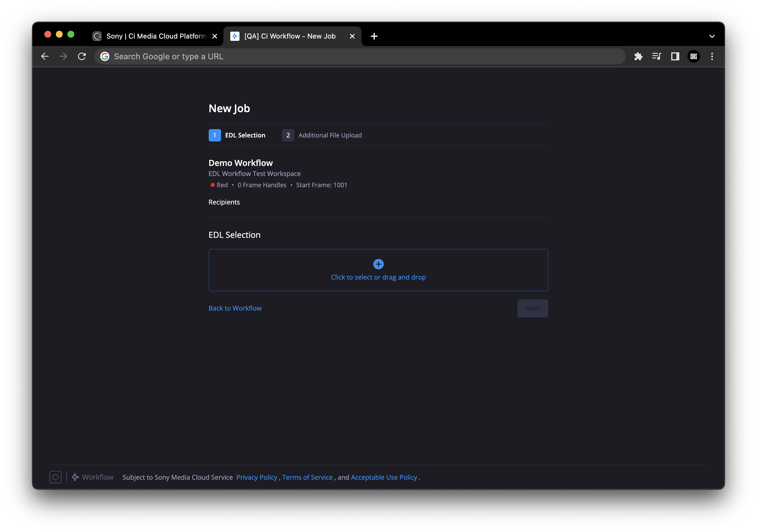This screenshot has width=757, height=532.
Task: Close the Sony Ci Media Cloud tab
Action: [215, 36]
